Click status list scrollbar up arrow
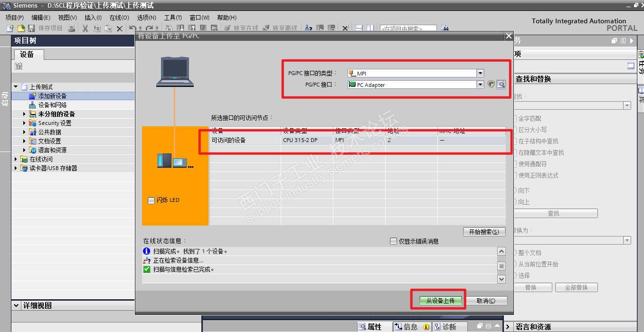 (x=502, y=251)
